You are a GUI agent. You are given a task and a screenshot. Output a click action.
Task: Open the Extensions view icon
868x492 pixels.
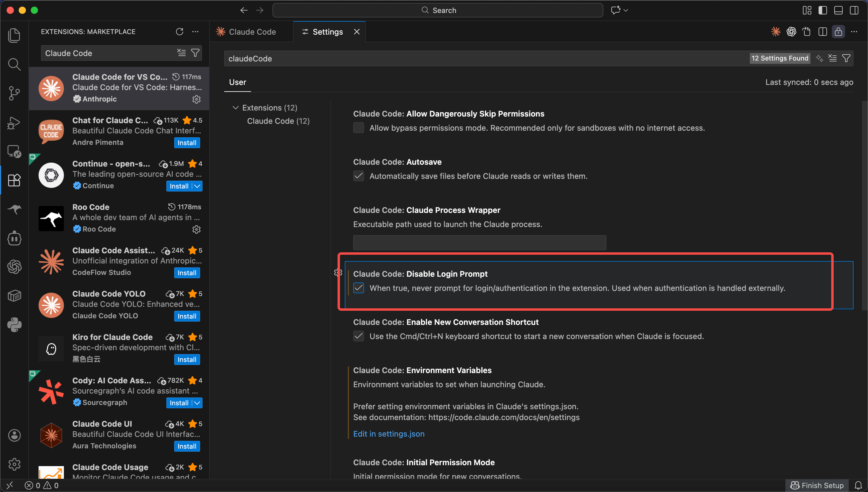14,180
